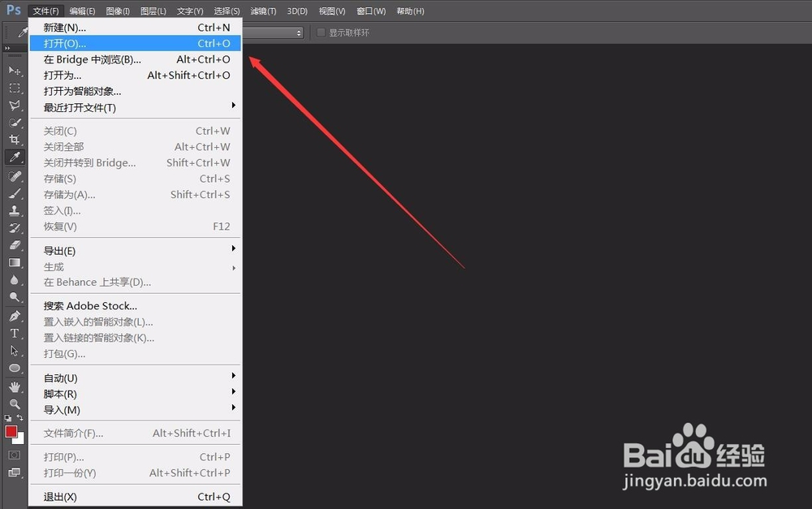This screenshot has width=812, height=509.
Task: Select the Rectangular Marquee tool
Action: (x=15, y=88)
